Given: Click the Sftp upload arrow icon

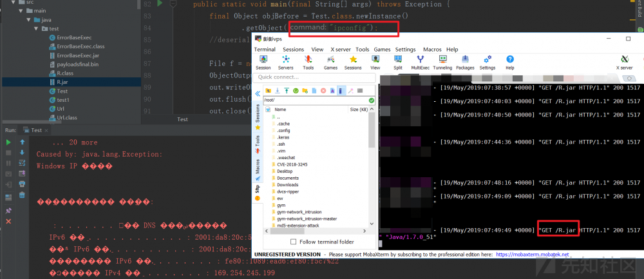Looking at the screenshot, I should pyautogui.click(x=287, y=90).
